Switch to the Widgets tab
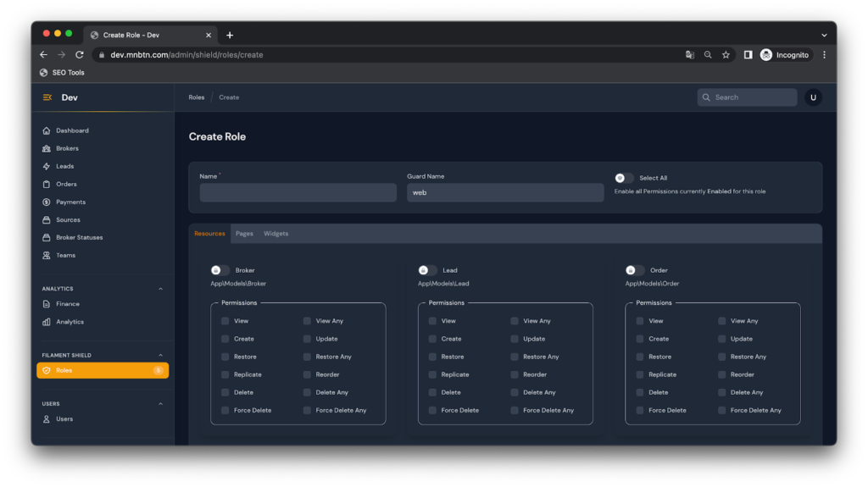The image size is (868, 487). [x=275, y=234]
